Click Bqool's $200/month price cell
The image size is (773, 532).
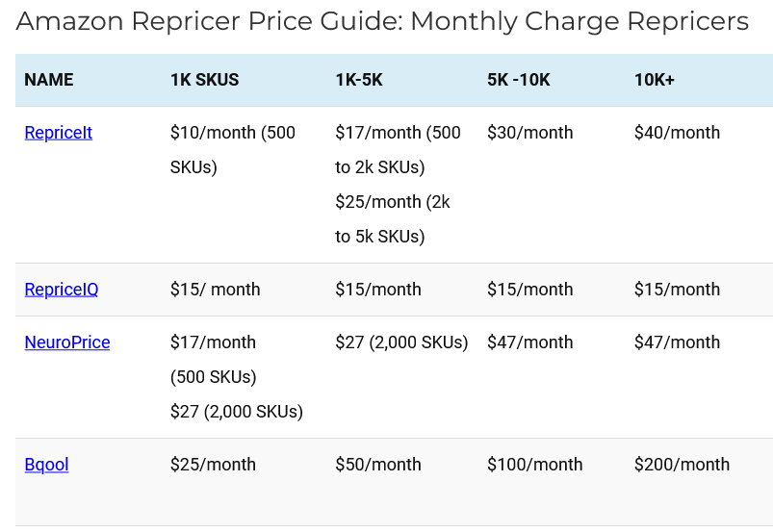(x=682, y=465)
